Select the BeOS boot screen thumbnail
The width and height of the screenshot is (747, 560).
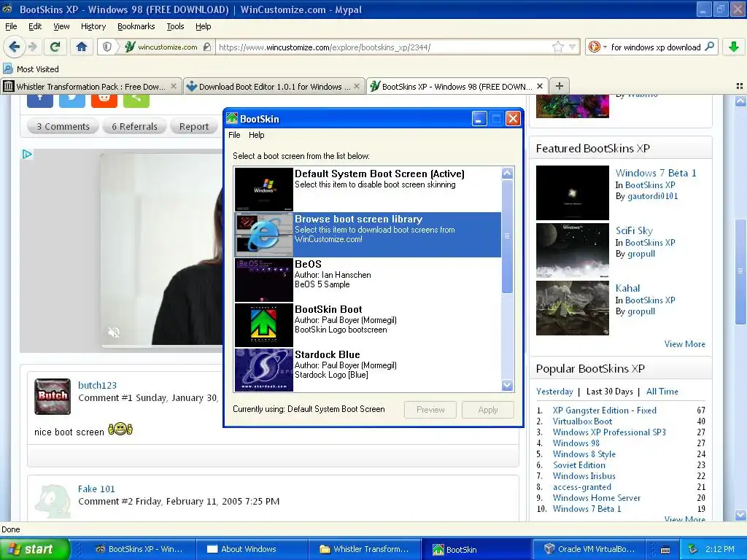[263, 279]
